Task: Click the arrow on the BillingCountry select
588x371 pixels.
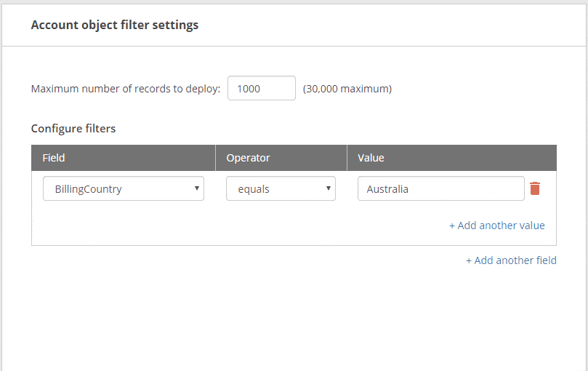Action: point(196,188)
